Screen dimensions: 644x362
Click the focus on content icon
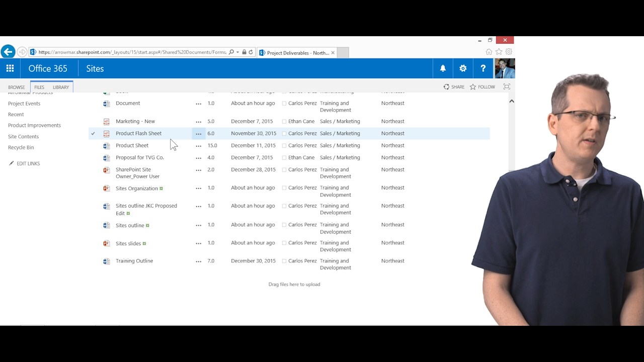(507, 87)
